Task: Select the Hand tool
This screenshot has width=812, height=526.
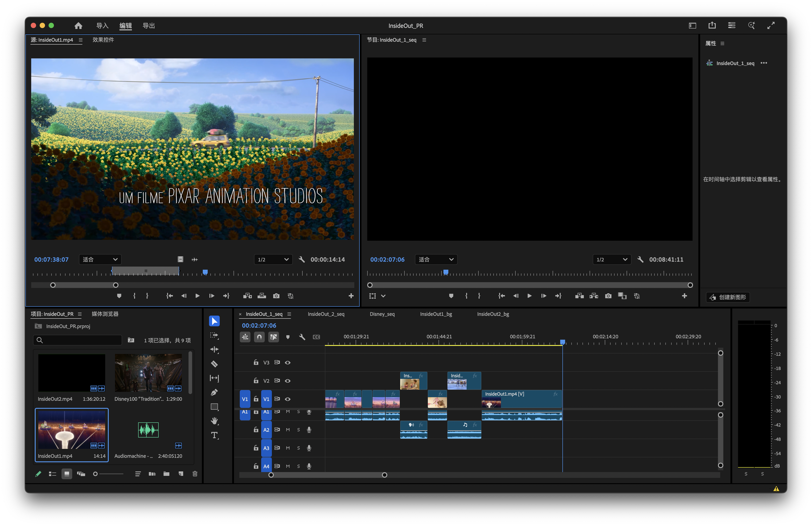Action: (214, 421)
